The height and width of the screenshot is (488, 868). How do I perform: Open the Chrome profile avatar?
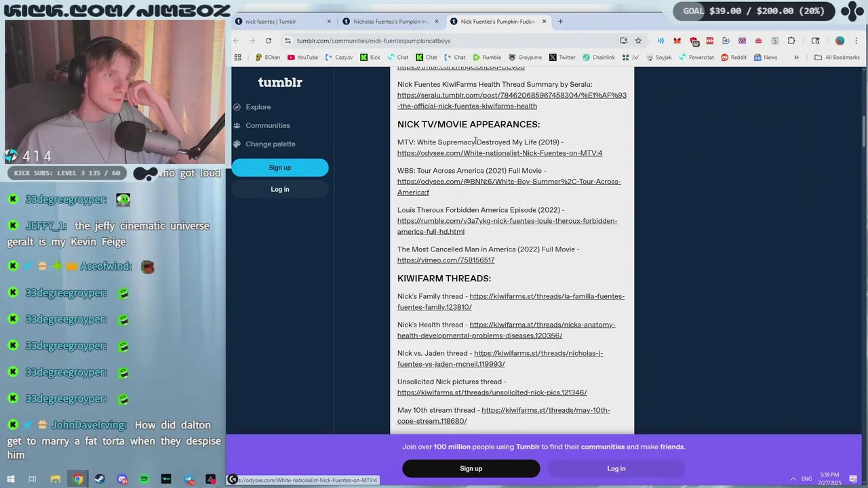(x=840, y=41)
